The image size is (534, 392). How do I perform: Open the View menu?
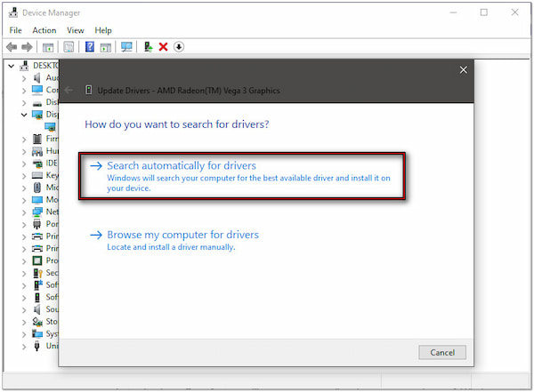click(76, 30)
